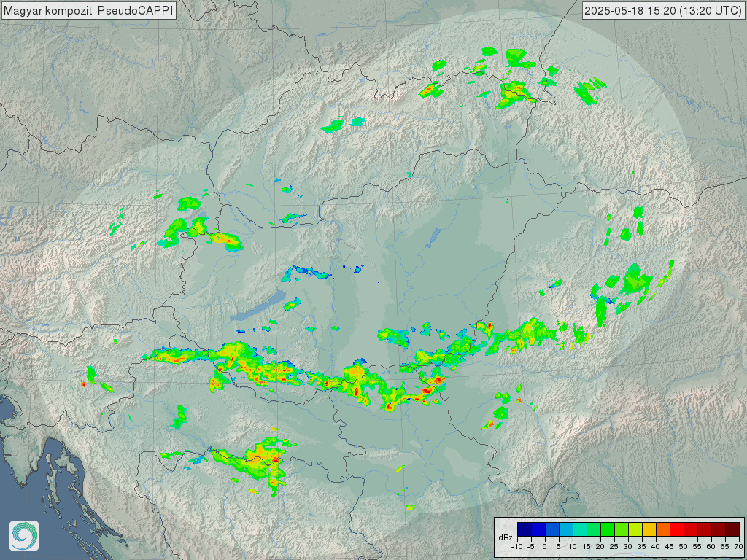Select the turquoise 10 to 15 legend swatch
747x560 pixels.
580,529
